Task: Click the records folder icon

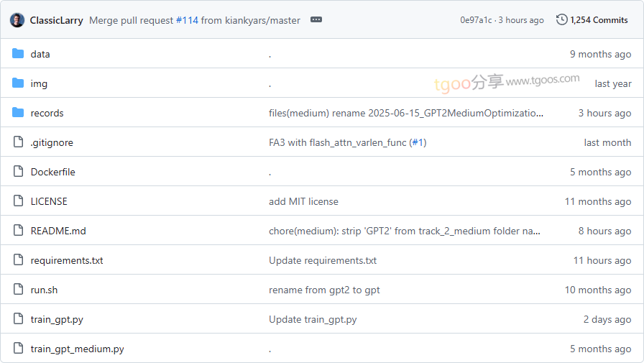Action: [x=18, y=113]
